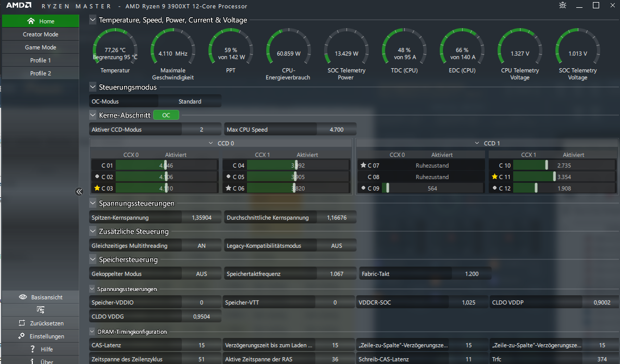Click Speichertaktfrequenz value 1.067
620x364 pixels.
pyautogui.click(x=337, y=274)
